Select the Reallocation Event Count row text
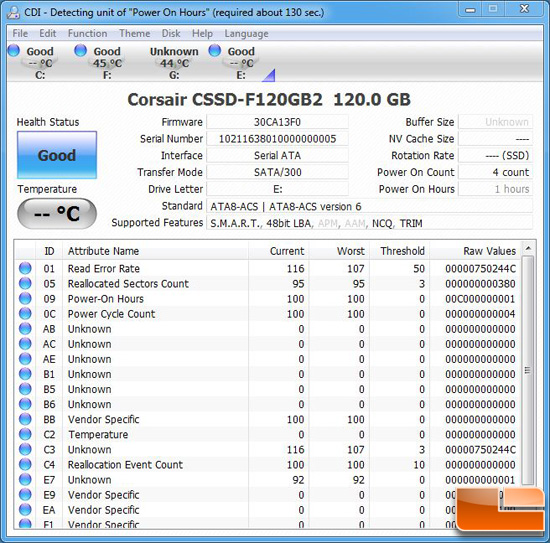The height and width of the screenshot is (543, 550). (x=125, y=464)
